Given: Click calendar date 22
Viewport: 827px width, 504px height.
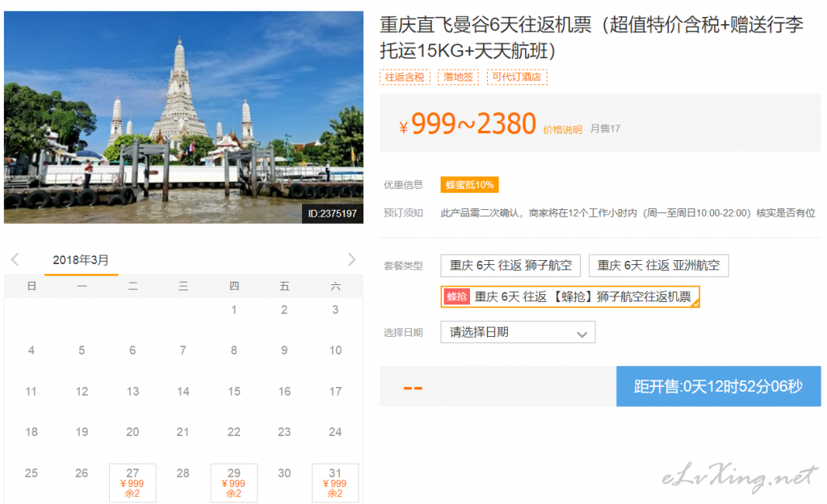Looking at the screenshot, I should [233, 432].
